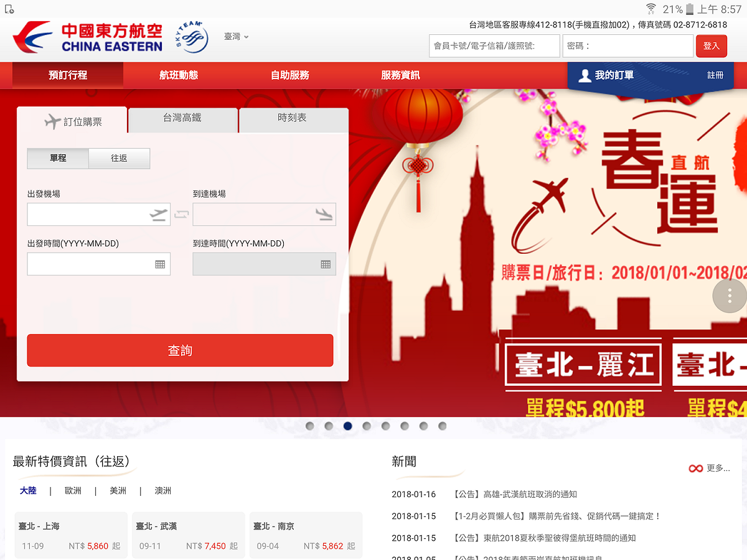Viewport: 747px width, 560px height.
Task: Open the 臺北 - 南京 fare card
Action: click(x=306, y=535)
